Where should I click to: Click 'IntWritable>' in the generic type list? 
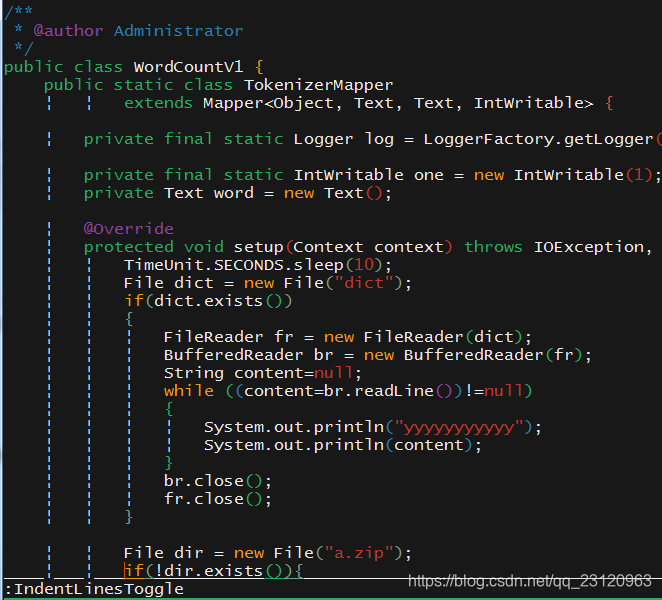coord(534,103)
